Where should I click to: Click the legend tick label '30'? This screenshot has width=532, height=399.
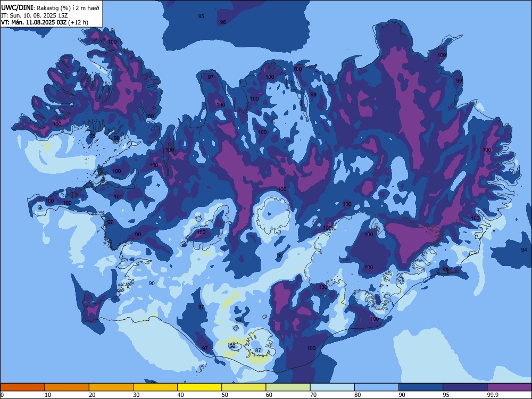coord(136,395)
